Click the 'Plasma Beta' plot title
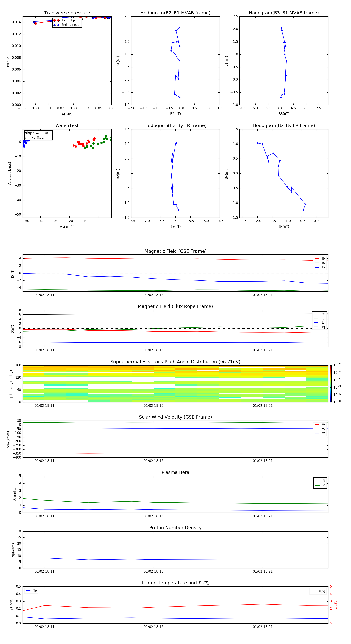 175,473
